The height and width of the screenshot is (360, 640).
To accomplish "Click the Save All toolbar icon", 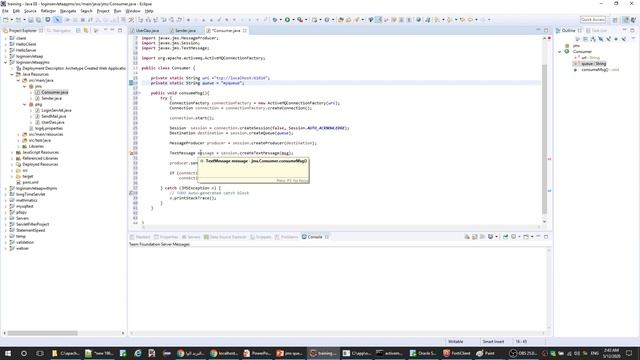I will click(x=38, y=20).
